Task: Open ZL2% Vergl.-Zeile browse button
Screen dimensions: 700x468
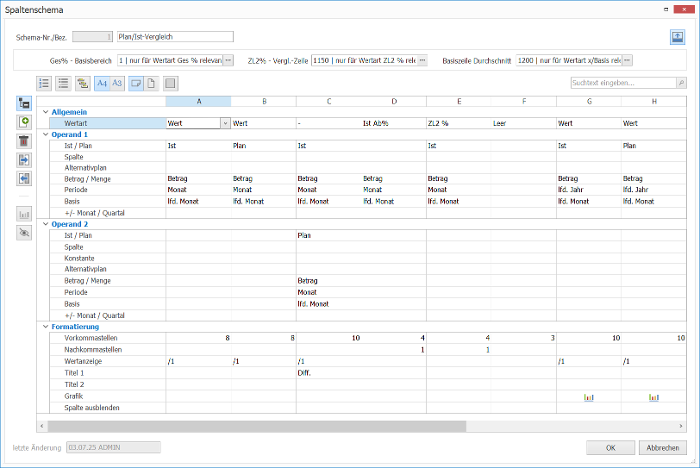Action: click(422, 60)
